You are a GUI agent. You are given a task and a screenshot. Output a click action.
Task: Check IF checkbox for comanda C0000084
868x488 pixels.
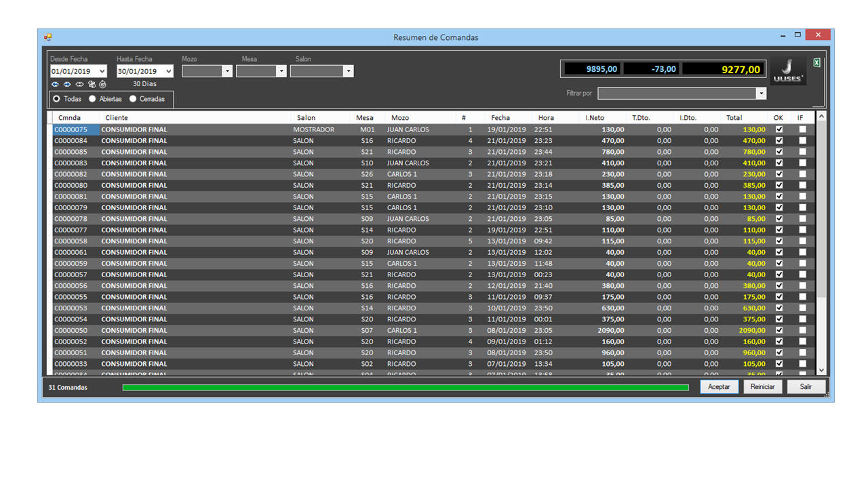(x=802, y=141)
